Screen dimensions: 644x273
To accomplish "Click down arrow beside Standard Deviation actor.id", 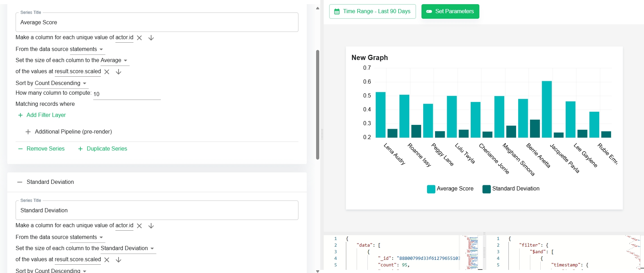I will click(x=151, y=226).
